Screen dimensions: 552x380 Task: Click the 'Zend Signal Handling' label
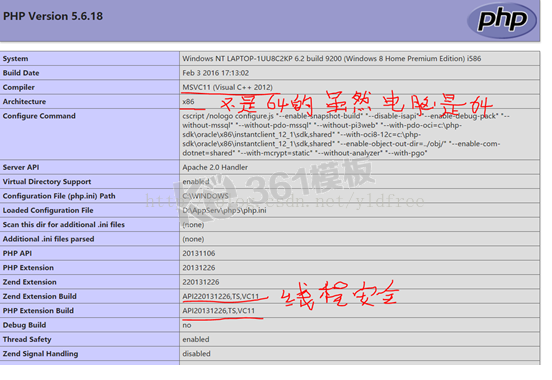[x=40, y=354]
